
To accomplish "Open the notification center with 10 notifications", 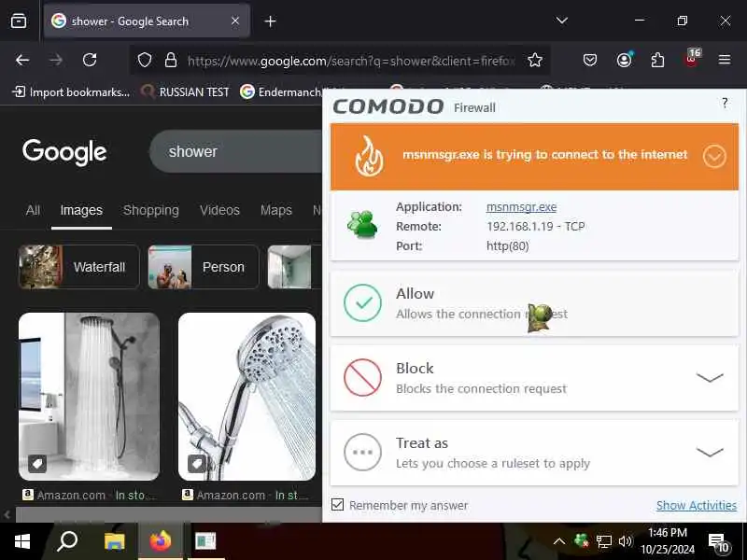I will (718, 543).
